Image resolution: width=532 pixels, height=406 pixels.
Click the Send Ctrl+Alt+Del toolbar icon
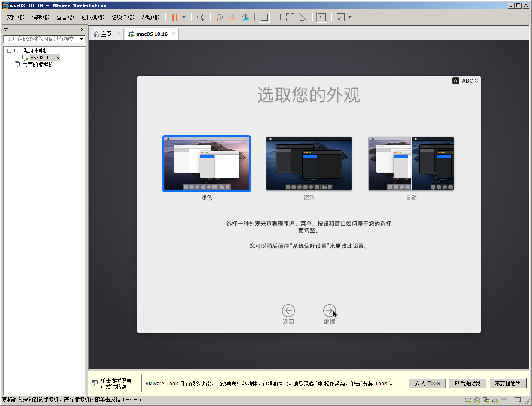[x=201, y=17]
